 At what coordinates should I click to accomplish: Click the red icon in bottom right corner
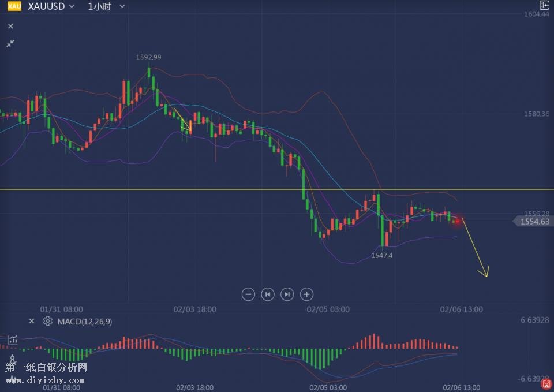[x=545, y=384]
